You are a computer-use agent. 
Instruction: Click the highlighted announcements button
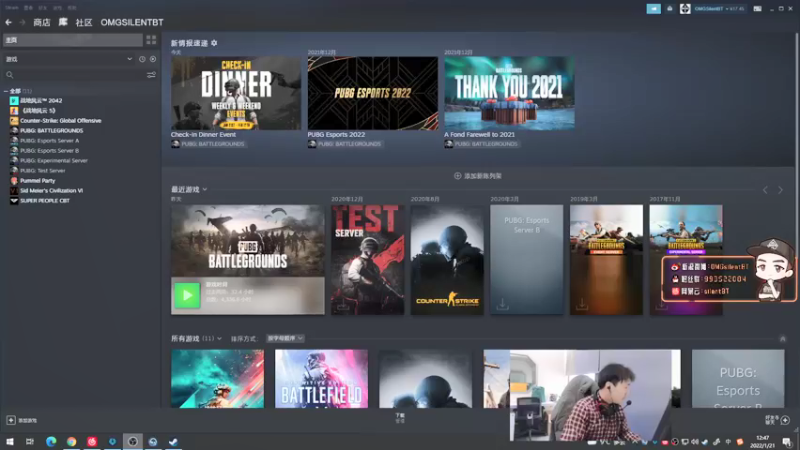click(x=654, y=9)
